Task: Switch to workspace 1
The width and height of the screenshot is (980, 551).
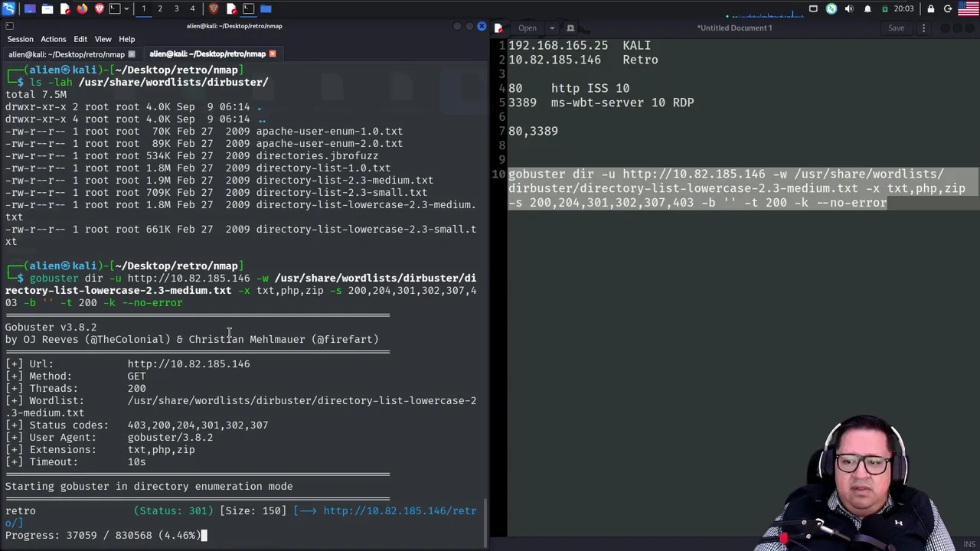Action: pyautogui.click(x=144, y=8)
